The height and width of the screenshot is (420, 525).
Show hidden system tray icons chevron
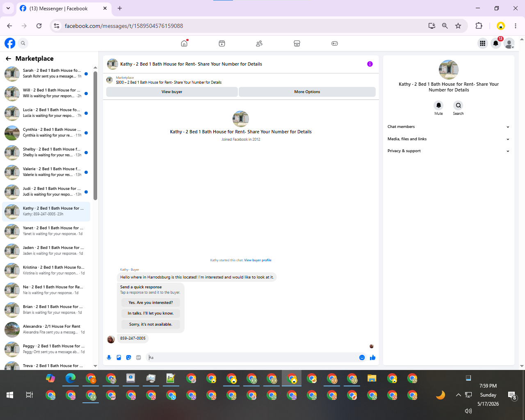(x=458, y=395)
